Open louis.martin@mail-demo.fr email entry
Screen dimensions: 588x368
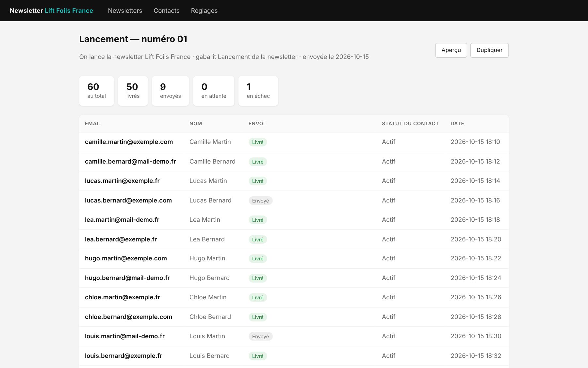click(x=125, y=336)
